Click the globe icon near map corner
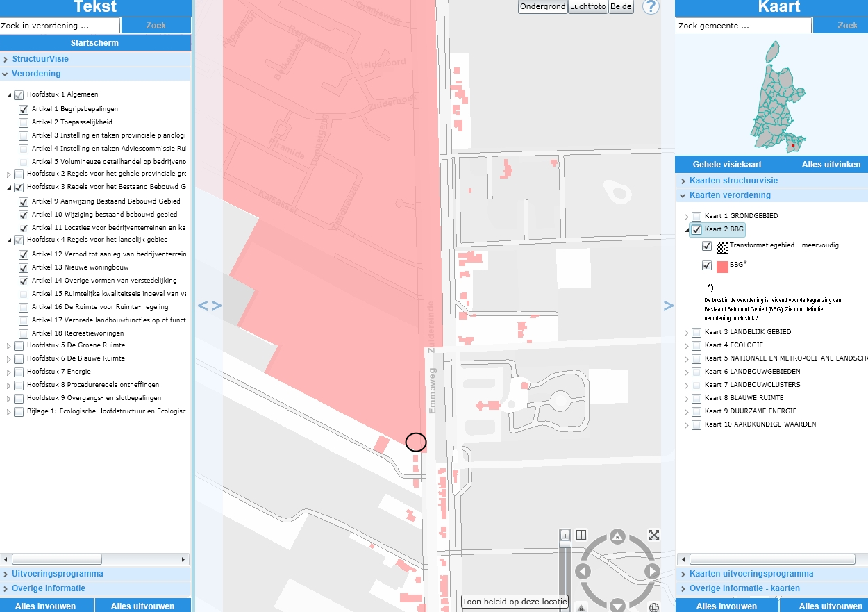 [654, 608]
